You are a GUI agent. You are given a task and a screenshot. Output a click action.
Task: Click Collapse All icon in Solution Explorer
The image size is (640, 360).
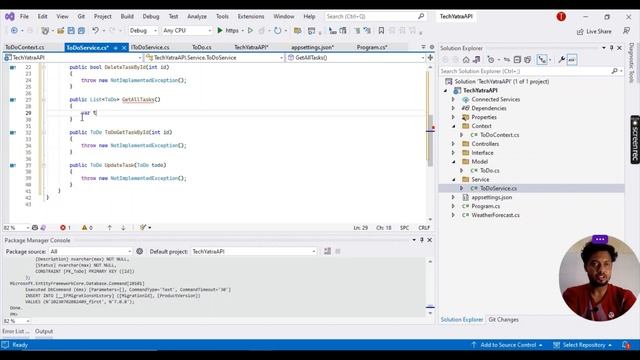517,60
